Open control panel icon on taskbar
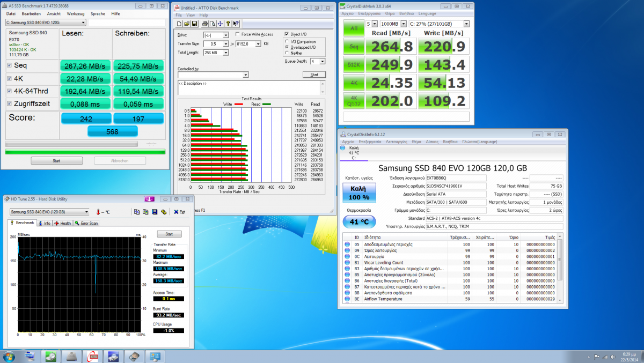The height and width of the screenshot is (363, 644). pyautogui.click(x=155, y=356)
